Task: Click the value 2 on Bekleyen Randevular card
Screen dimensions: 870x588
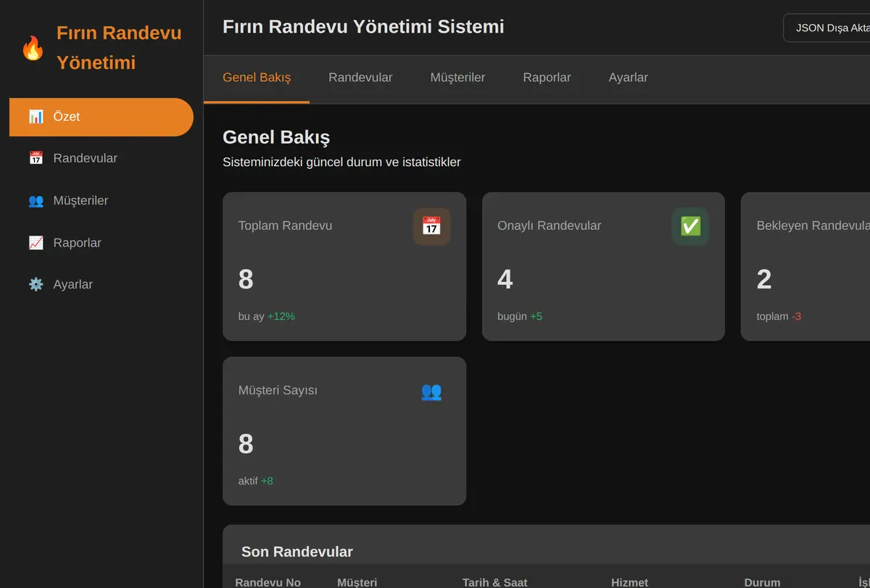Action: [x=764, y=279]
